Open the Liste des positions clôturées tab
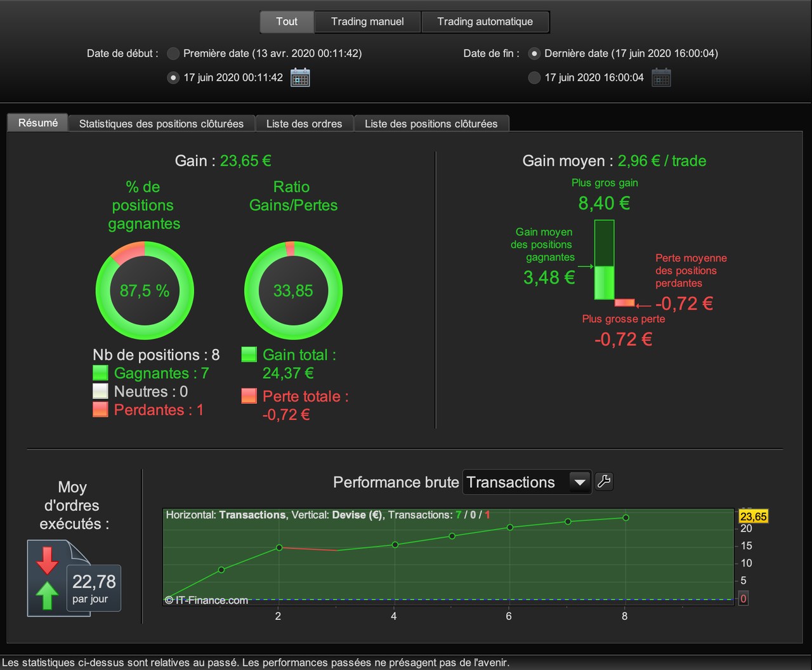The image size is (812, 670). pos(431,124)
